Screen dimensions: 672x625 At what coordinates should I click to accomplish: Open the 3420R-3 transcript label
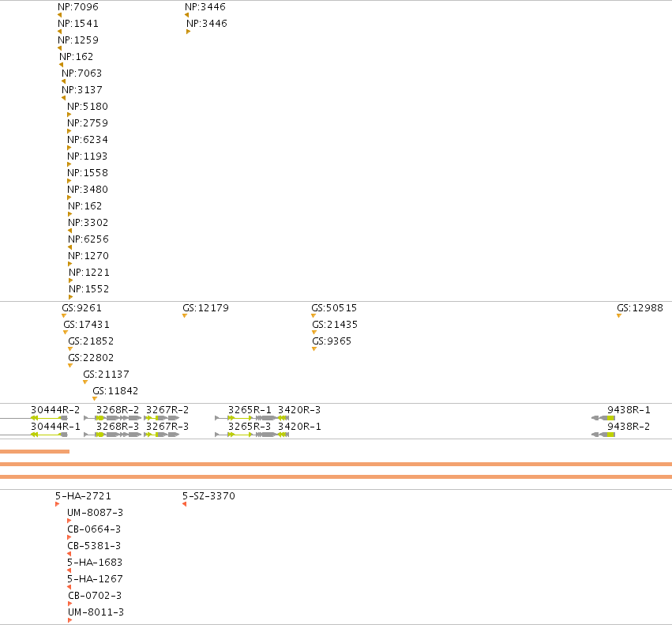[299, 410]
